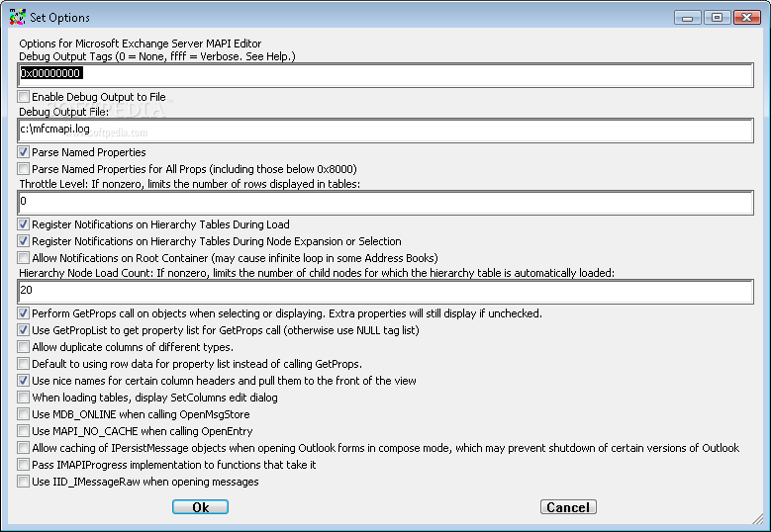Viewport: 771px width, 532px height.
Task: Enable display SetColumns edit dialog option
Action: pyautogui.click(x=23, y=397)
